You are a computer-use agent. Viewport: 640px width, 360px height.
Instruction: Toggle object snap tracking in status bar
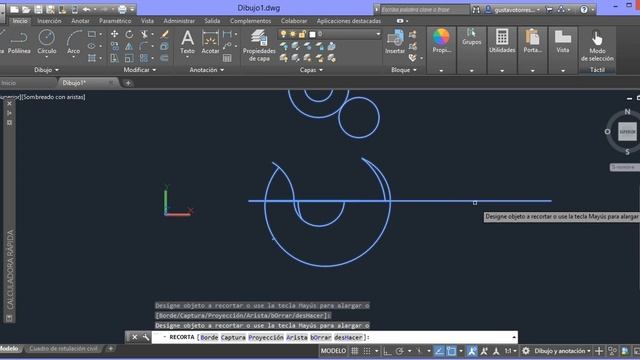coord(439,351)
